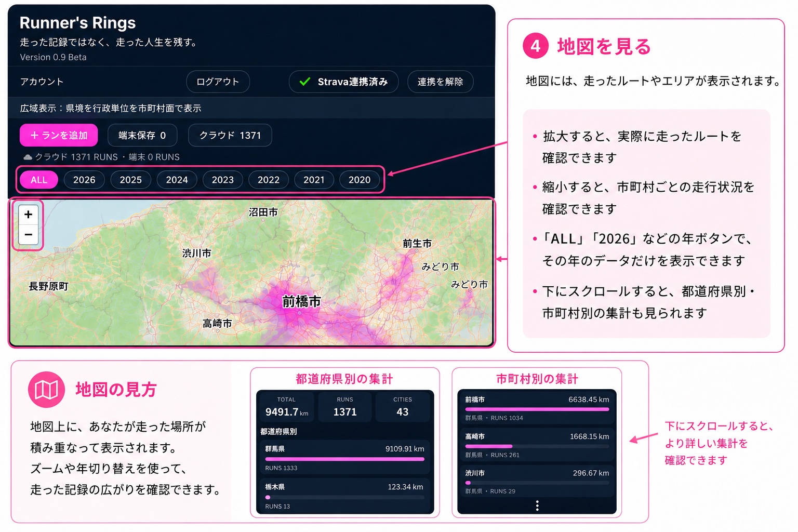Click the 連携を解除 button
The height and width of the screenshot is (532, 798).
click(441, 82)
